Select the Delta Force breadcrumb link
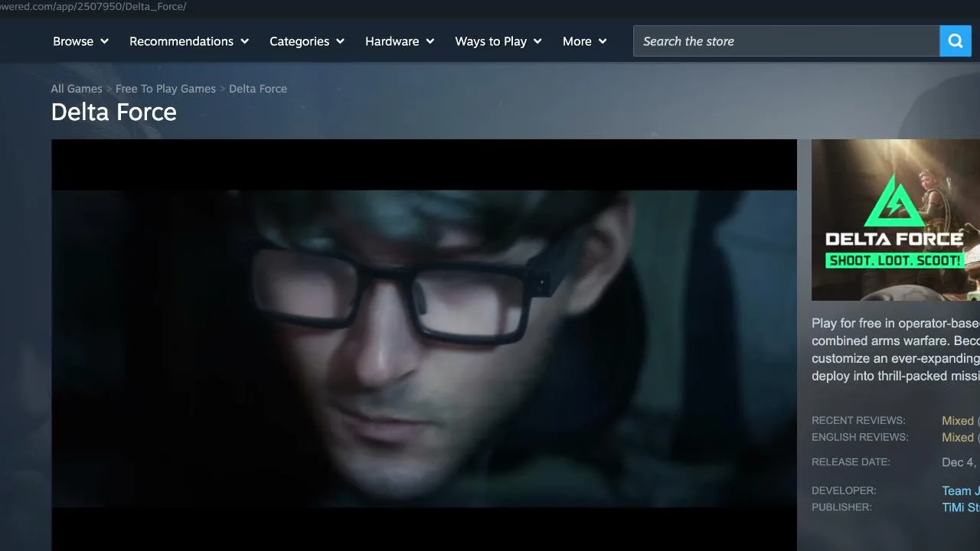 pyautogui.click(x=258, y=89)
